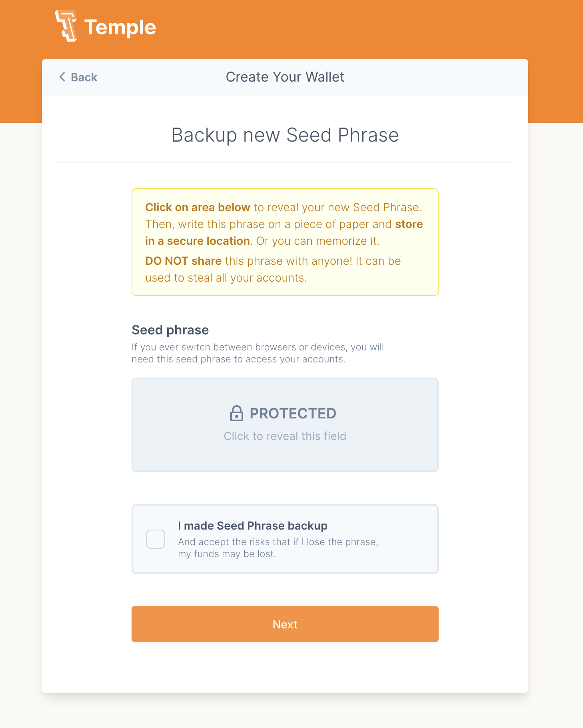Click the PROTECTED label

pyautogui.click(x=293, y=413)
